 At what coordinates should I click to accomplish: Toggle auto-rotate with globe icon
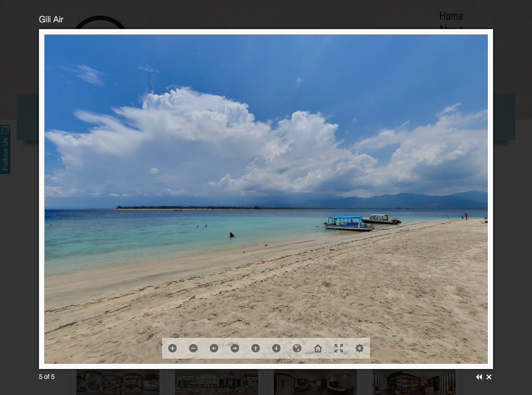tap(297, 348)
